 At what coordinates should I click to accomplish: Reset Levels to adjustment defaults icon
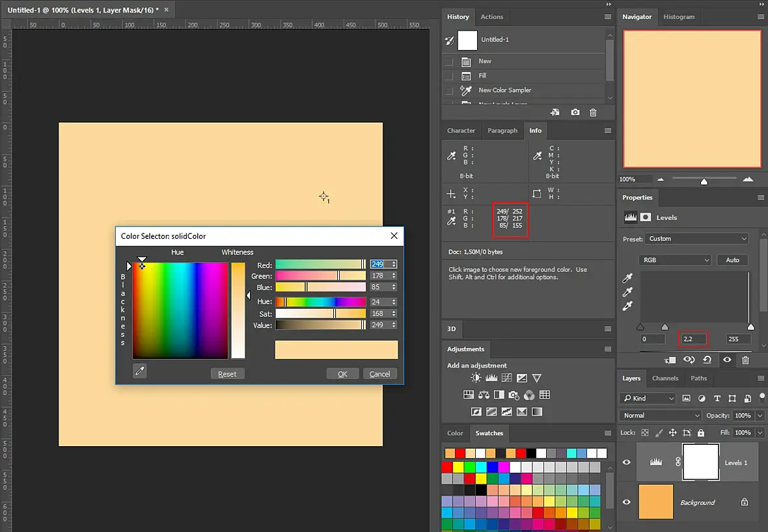click(x=707, y=360)
